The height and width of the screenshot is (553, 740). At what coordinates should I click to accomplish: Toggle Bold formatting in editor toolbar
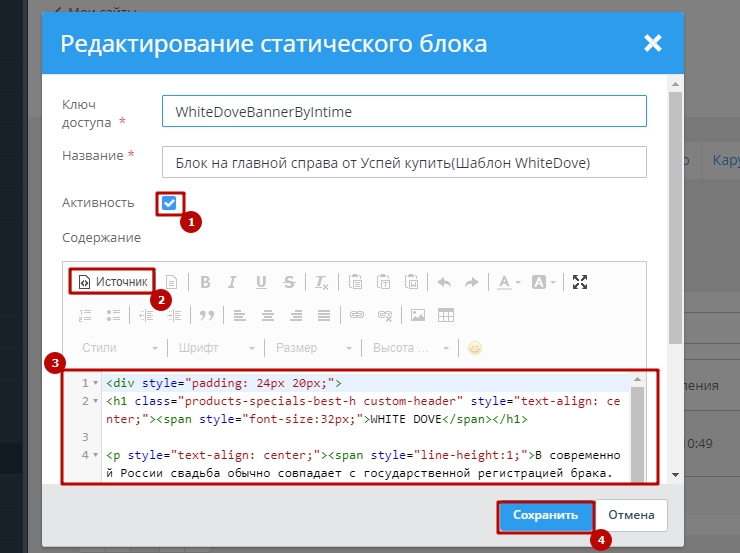click(x=204, y=282)
